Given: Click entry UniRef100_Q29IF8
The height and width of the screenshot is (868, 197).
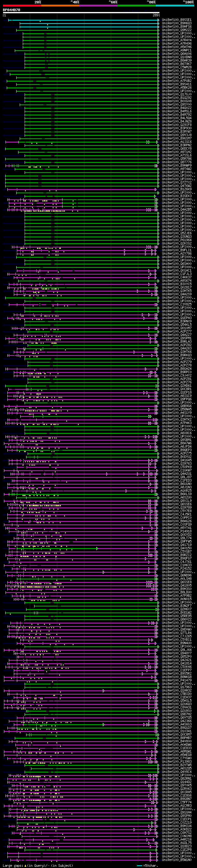Looking at the screenshot, I should tap(177, 125).
